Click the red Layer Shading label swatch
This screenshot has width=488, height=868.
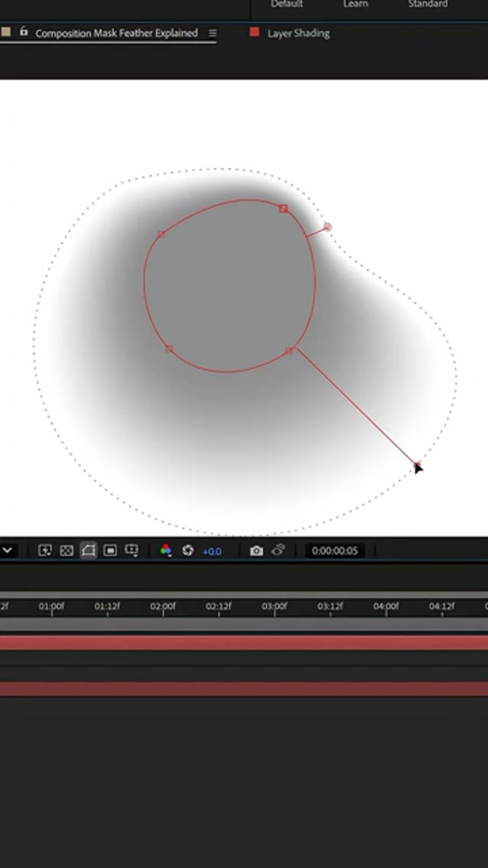pyautogui.click(x=255, y=33)
